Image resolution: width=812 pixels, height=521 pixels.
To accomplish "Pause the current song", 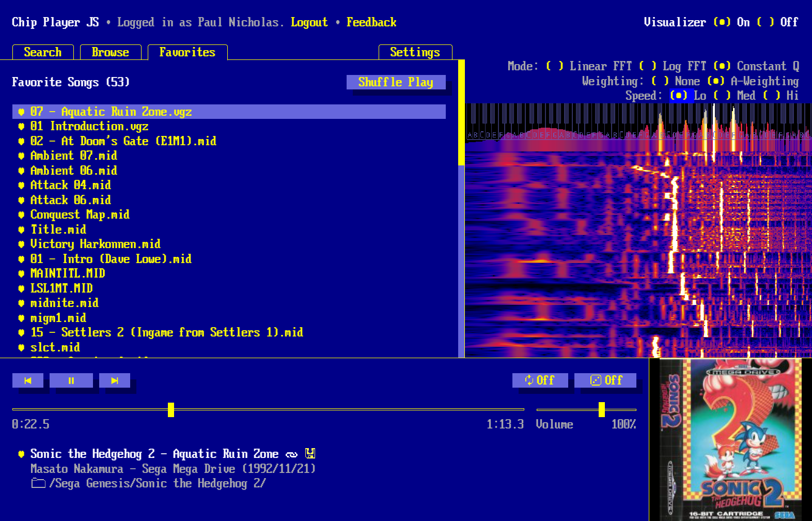I will coord(71,380).
